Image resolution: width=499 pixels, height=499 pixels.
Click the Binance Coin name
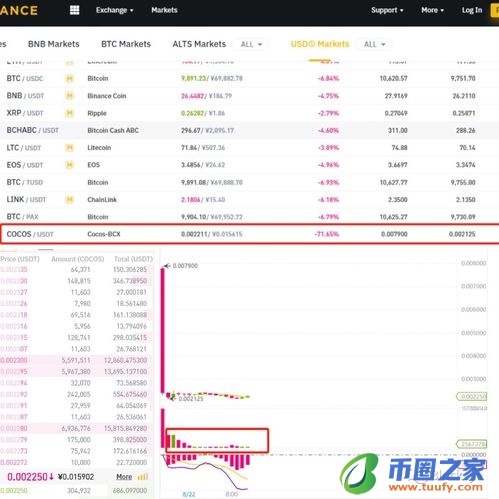(x=107, y=96)
